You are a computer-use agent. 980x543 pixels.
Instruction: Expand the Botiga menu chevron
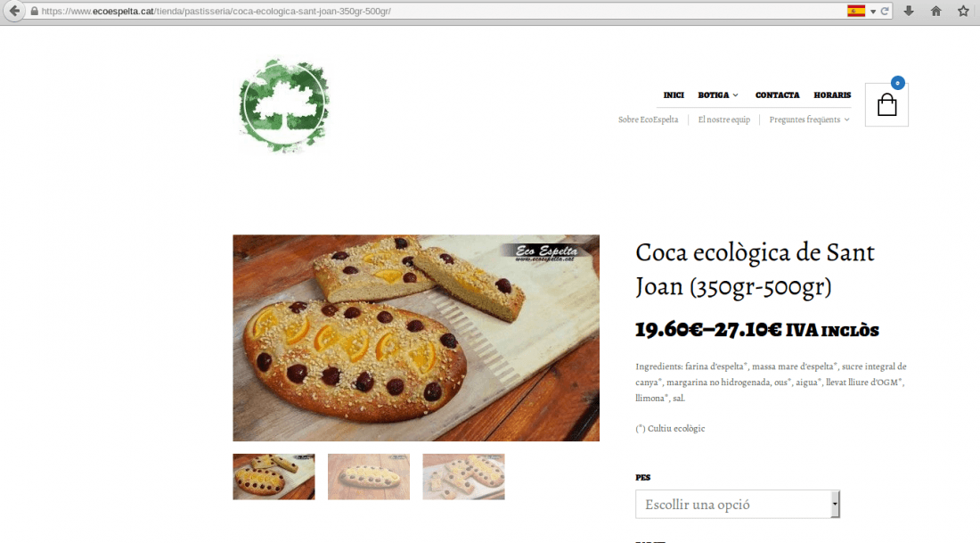[736, 95]
